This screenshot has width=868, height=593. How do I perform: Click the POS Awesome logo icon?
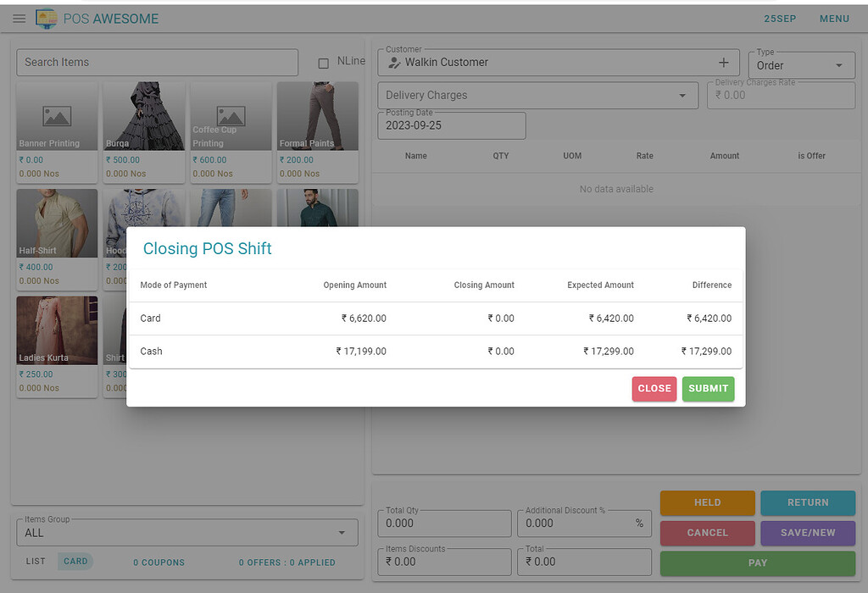46,18
